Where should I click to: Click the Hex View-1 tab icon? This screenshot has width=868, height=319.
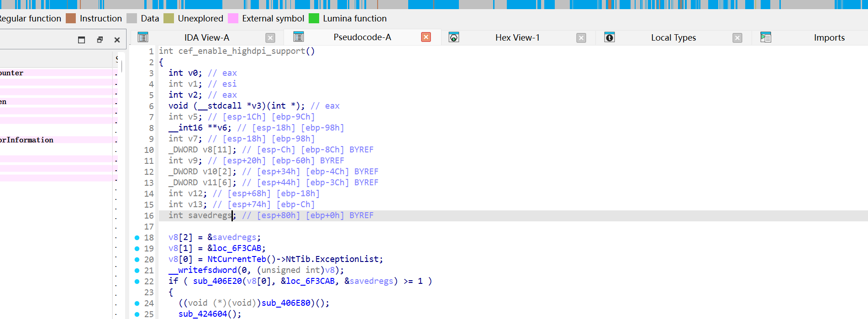point(453,37)
